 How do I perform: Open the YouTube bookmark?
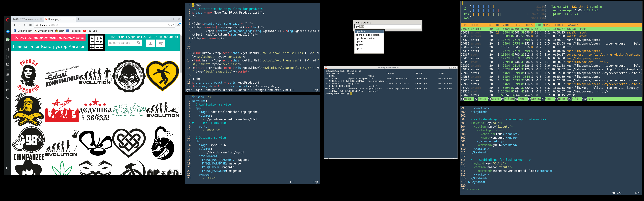point(90,31)
